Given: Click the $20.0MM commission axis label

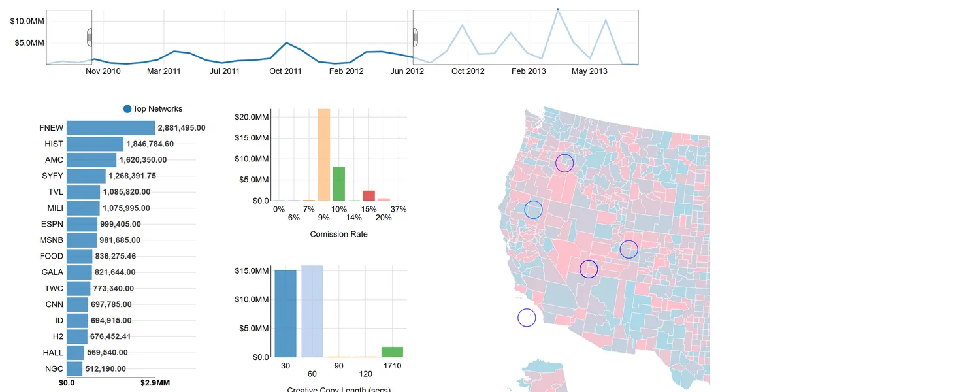Looking at the screenshot, I should 252,117.
